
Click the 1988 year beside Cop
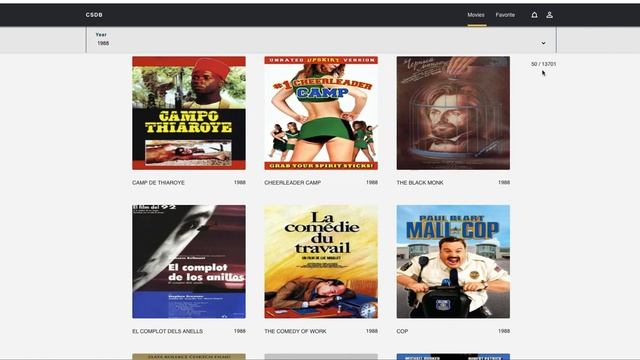click(x=504, y=331)
